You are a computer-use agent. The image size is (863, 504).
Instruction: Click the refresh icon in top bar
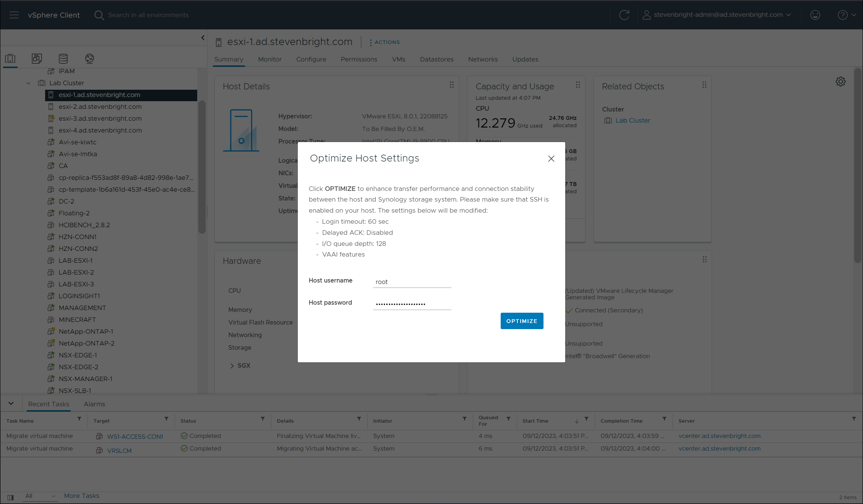point(624,15)
